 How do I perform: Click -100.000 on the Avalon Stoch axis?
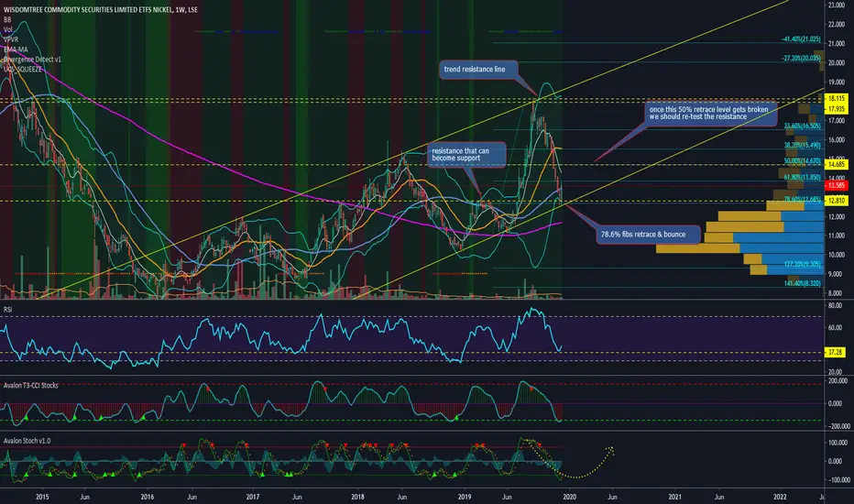pos(838,480)
